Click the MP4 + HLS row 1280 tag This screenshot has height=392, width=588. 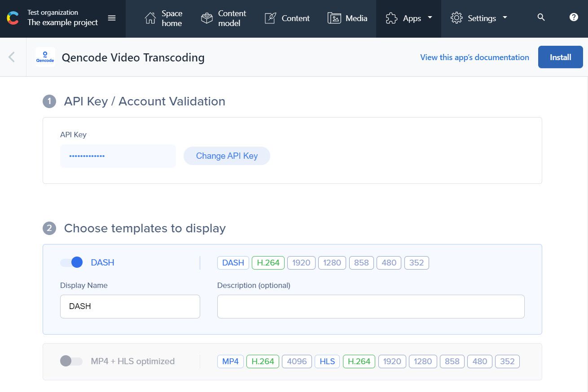(423, 361)
